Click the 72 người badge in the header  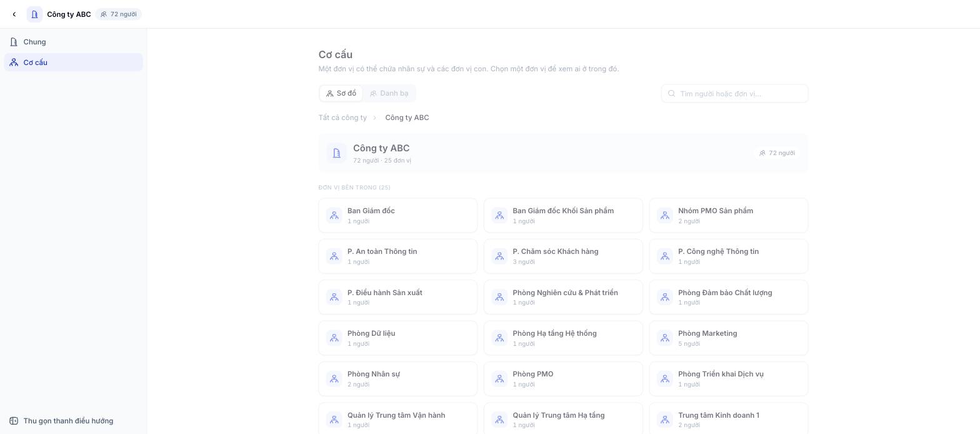coord(119,14)
